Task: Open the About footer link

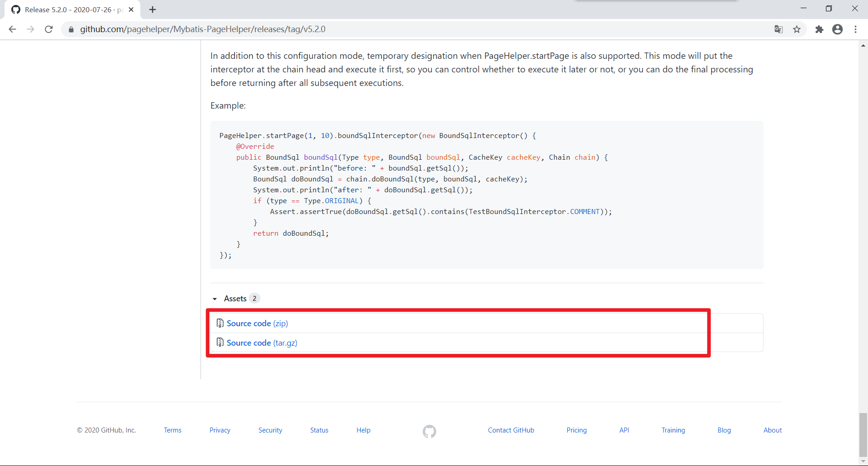Action: 773,430
